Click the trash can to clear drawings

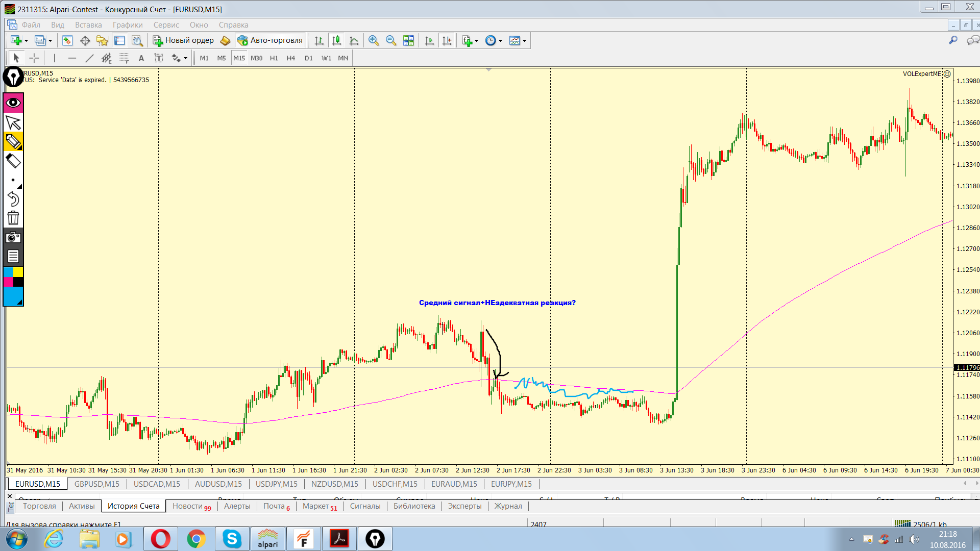click(x=13, y=218)
